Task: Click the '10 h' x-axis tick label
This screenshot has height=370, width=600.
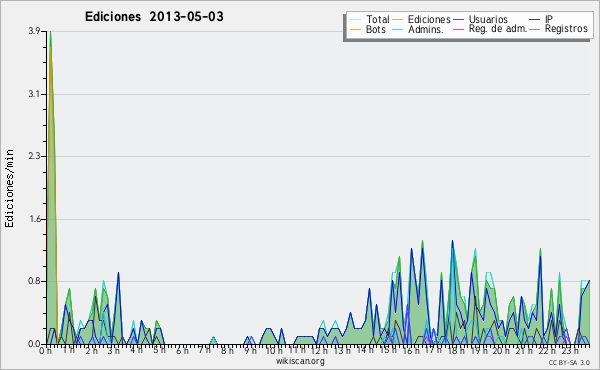Action: click(x=274, y=350)
